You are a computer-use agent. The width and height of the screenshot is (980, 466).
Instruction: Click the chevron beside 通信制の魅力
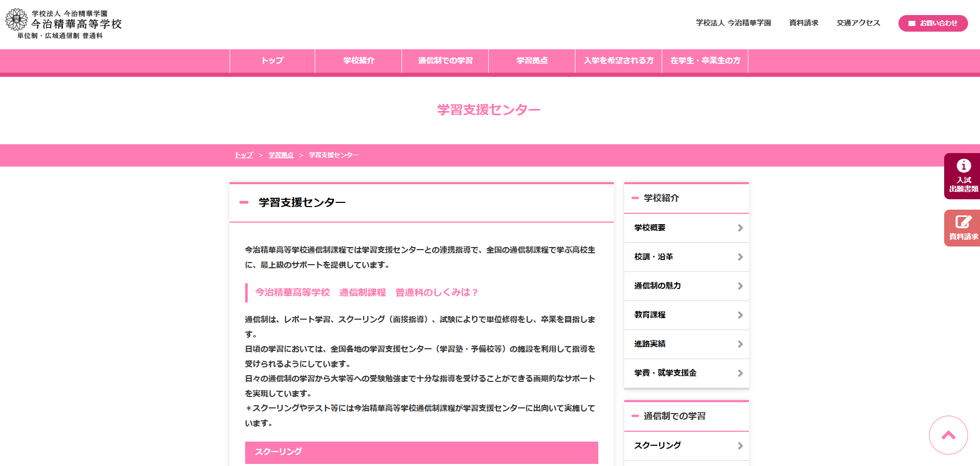(x=740, y=286)
